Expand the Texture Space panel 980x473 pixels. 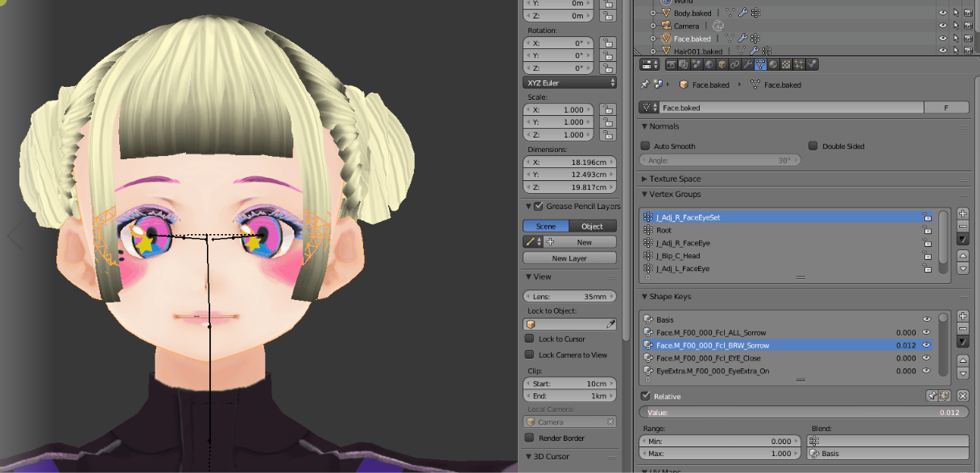[x=671, y=179]
